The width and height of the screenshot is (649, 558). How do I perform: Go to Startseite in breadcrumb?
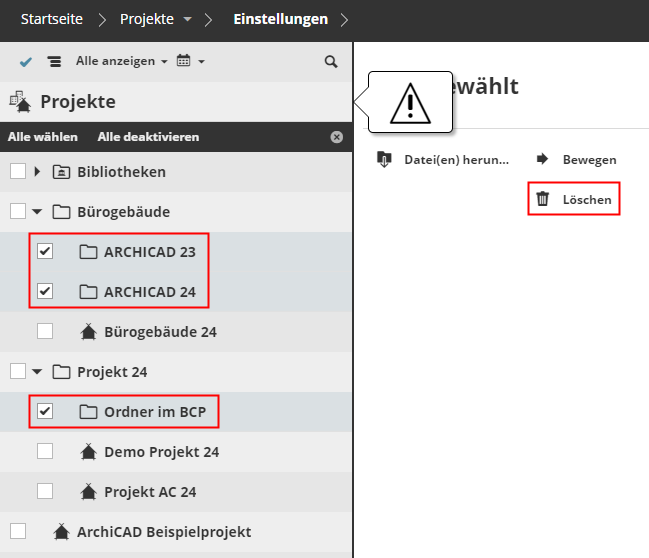coord(52,19)
